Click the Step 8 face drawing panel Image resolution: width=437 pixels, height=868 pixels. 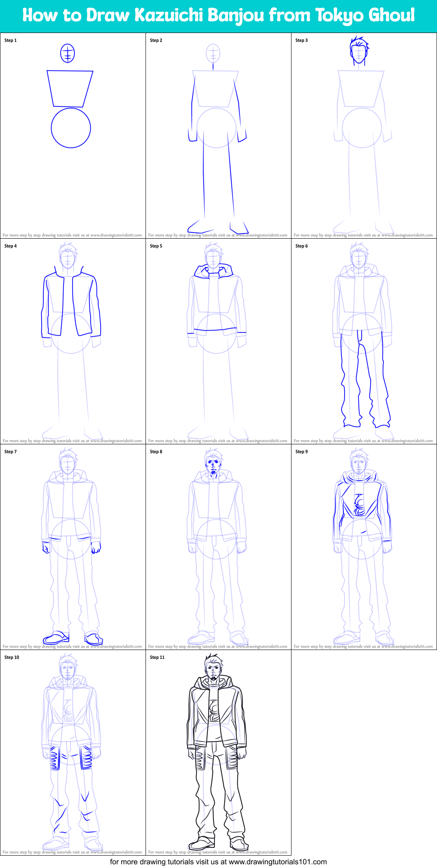218,547
